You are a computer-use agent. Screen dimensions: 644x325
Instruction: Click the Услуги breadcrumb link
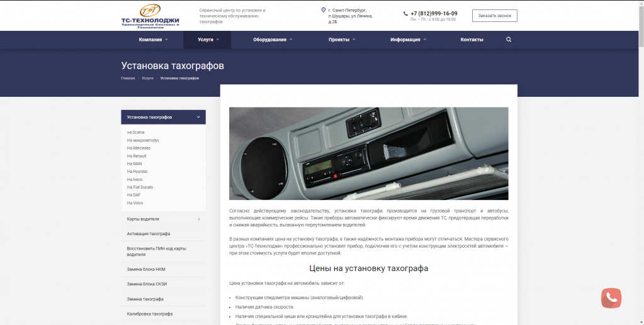coord(147,78)
